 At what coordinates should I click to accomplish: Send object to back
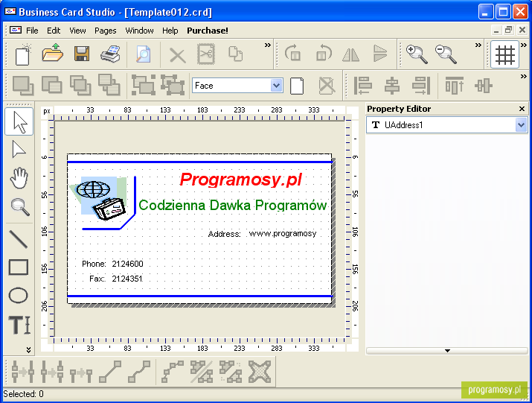(x=51, y=85)
